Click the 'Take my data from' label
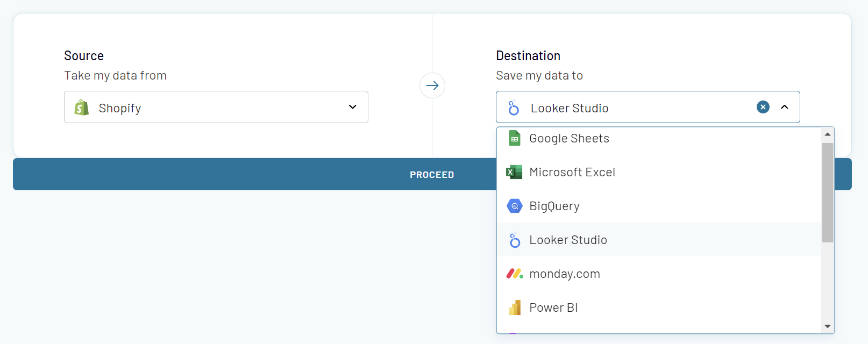This screenshot has height=344, width=868. click(116, 76)
